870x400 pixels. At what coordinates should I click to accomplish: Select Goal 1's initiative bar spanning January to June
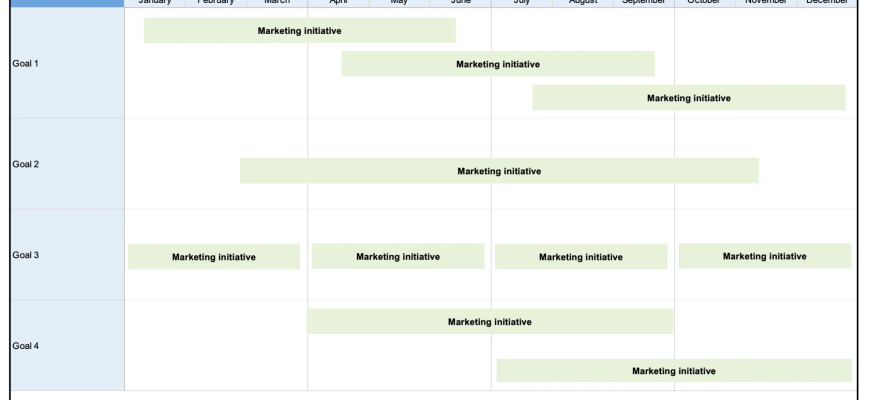coord(299,31)
